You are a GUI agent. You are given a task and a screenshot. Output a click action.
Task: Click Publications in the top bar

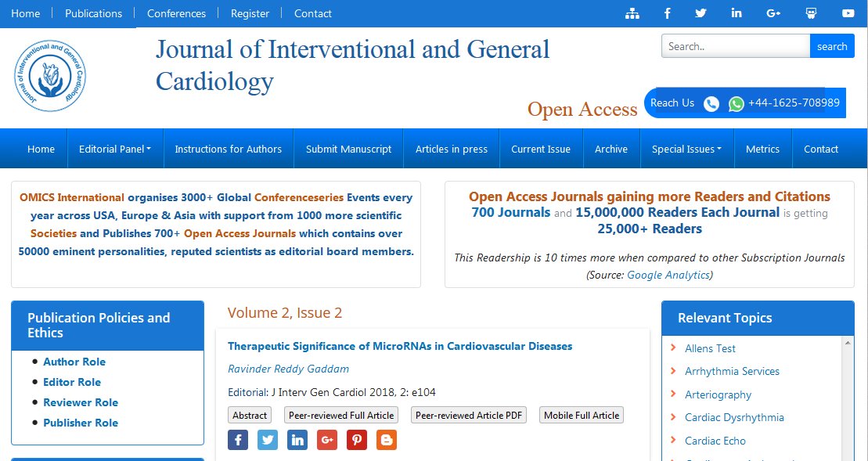pyautogui.click(x=94, y=13)
